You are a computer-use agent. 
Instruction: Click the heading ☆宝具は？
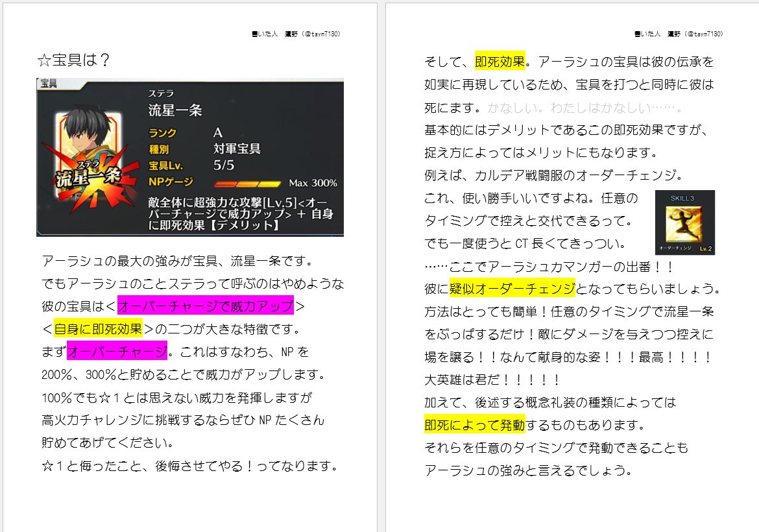[x=74, y=60]
